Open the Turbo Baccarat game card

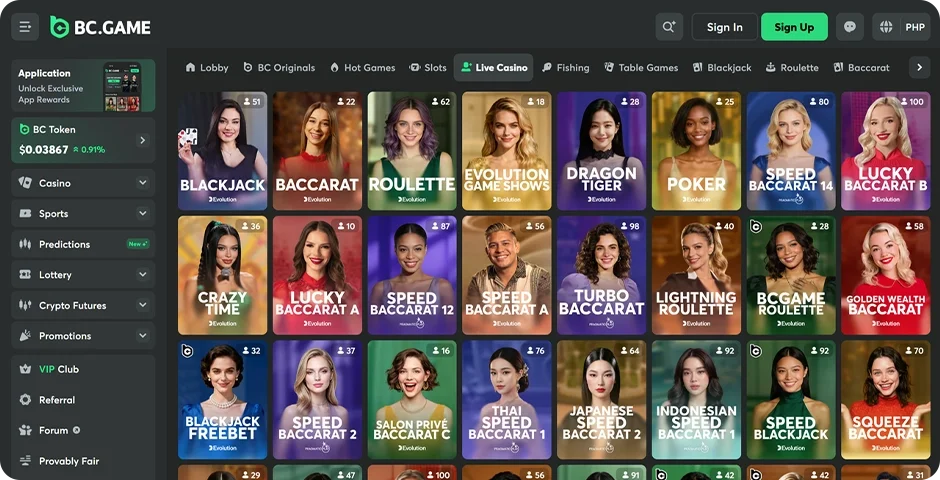pyautogui.click(x=601, y=275)
